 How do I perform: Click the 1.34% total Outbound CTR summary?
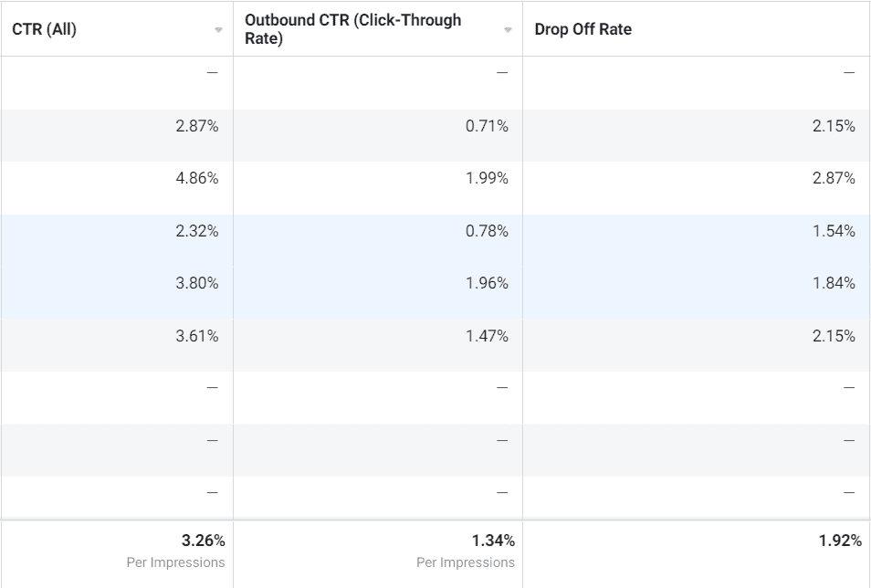point(494,541)
